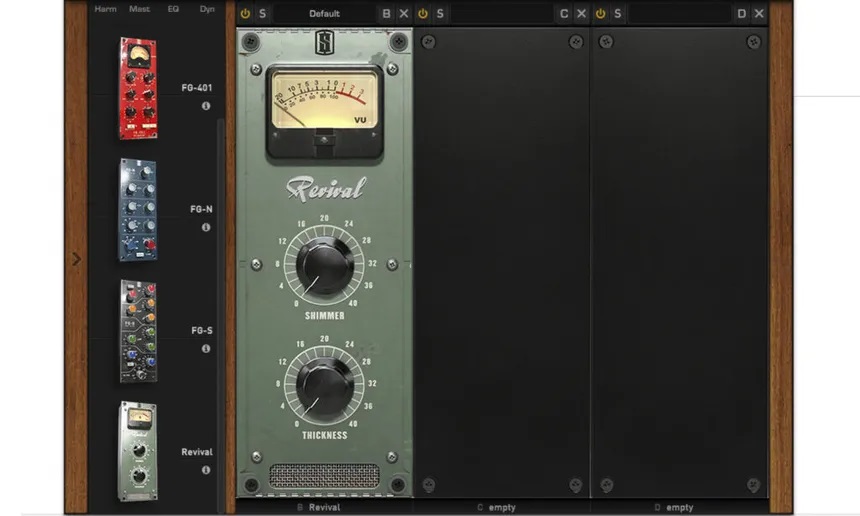Show info for FG-401 module

[x=206, y=106]
